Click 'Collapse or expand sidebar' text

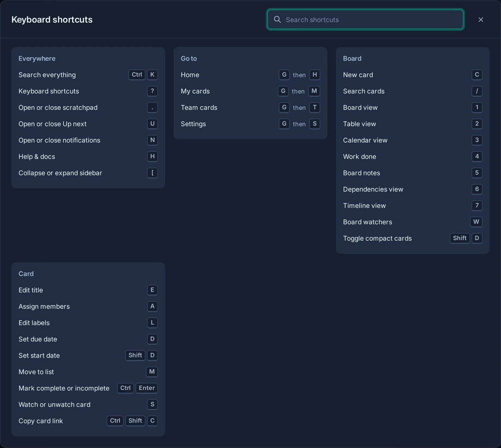pos(60,173)
